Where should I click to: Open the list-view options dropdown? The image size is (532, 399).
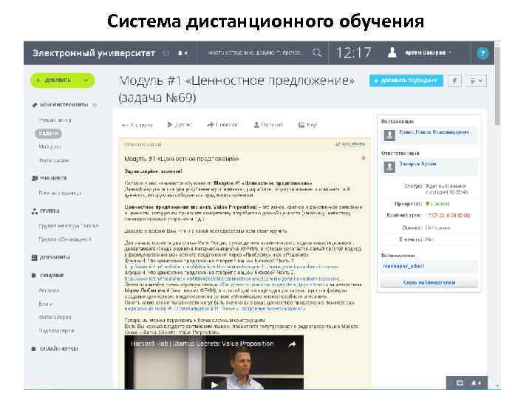click(x=477, y=81)
